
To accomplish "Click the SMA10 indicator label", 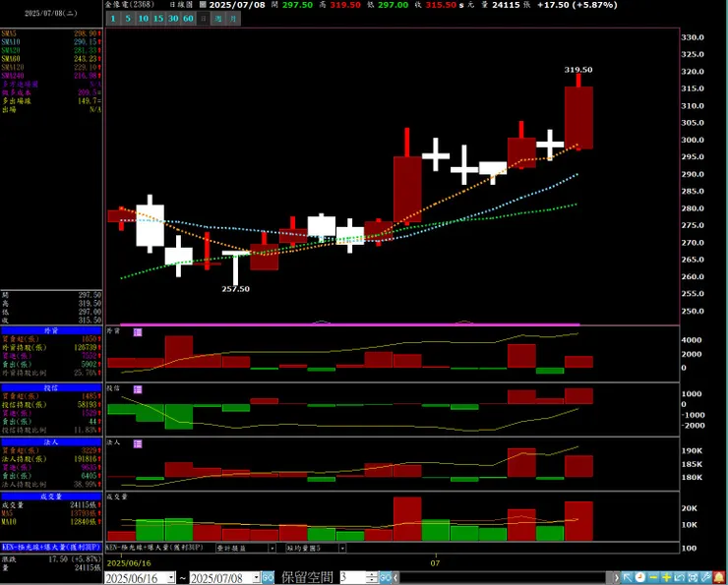I will (x=11, y=42).
